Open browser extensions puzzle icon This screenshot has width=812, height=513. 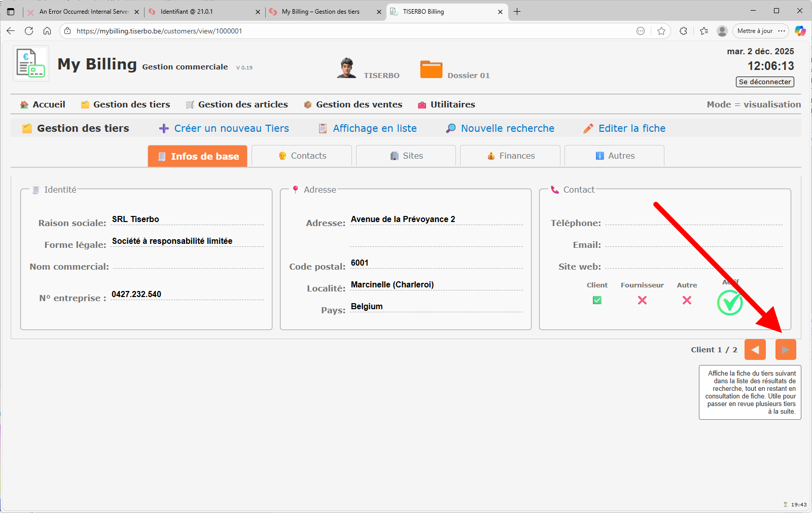point(683,31)
